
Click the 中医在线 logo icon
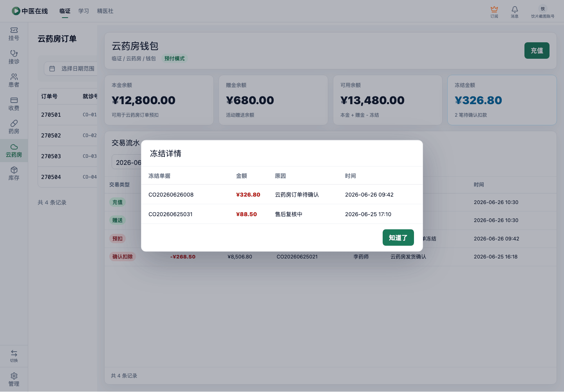pyautogui.click(x=16, y=11)
